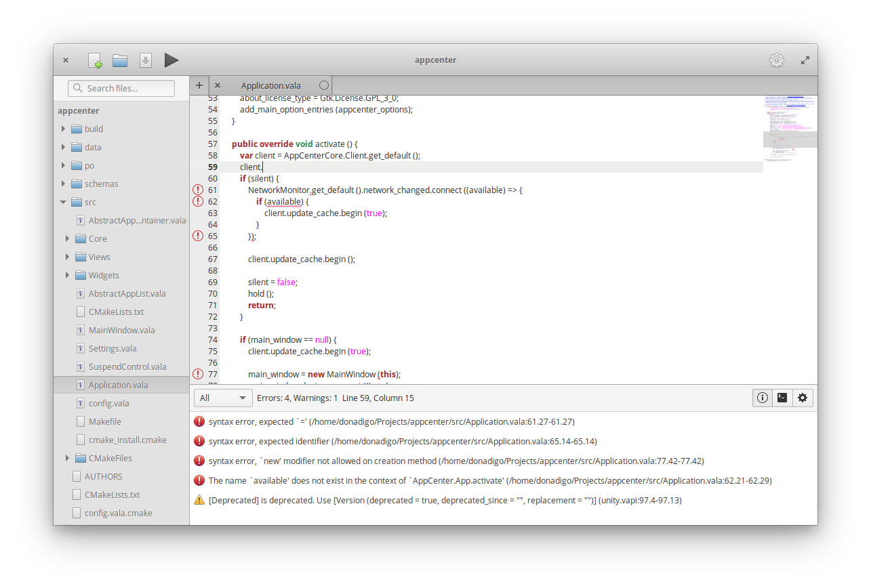Click the circle indicator on Application.vala tab
Image resolution: width=871 pixels, height=588 pixels.
pyautogui.click(x=324, y=85)
